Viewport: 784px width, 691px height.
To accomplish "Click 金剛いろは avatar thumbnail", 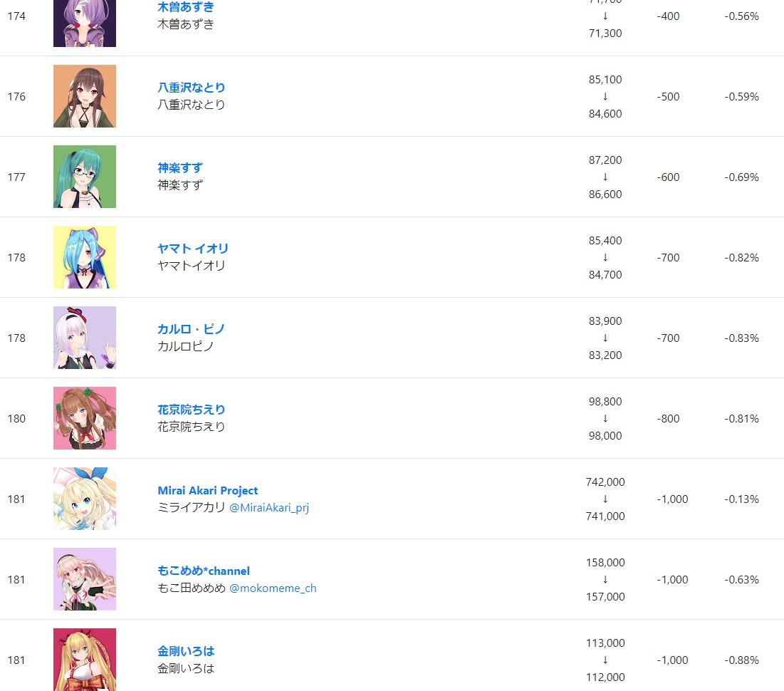I will [85, 660].
